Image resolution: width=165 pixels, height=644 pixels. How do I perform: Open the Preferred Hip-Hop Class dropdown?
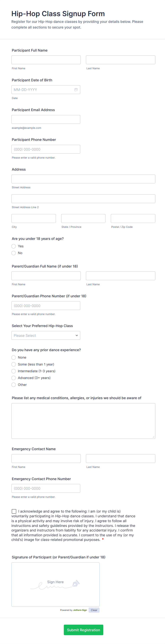tap(46, 336)
